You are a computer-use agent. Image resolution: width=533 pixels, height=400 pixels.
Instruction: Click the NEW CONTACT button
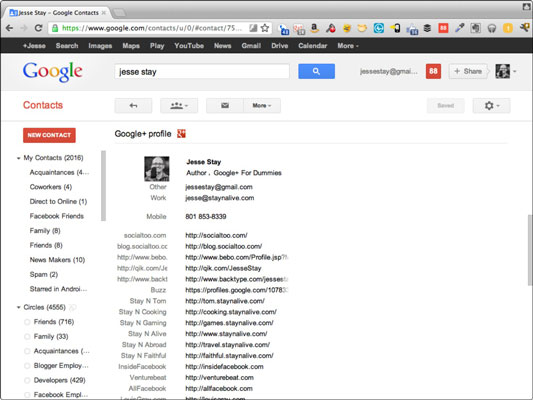coord(49,135)
